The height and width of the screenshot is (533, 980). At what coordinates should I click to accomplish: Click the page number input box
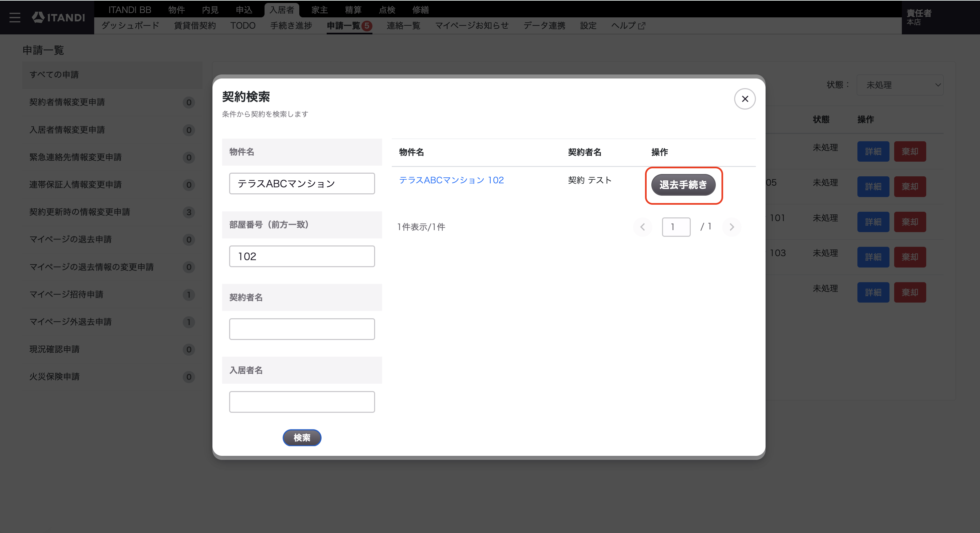pos(676,227)
